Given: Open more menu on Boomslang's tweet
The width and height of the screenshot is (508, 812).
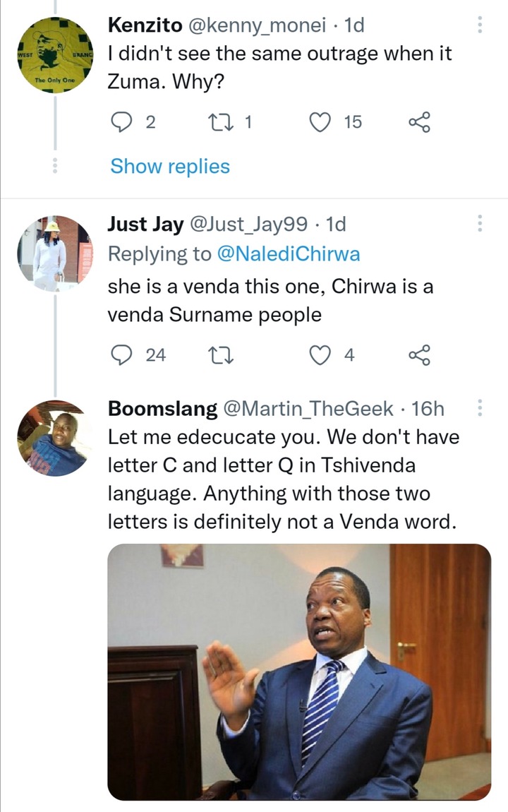Looking at the screenshot, I should (x=480, y=407).
